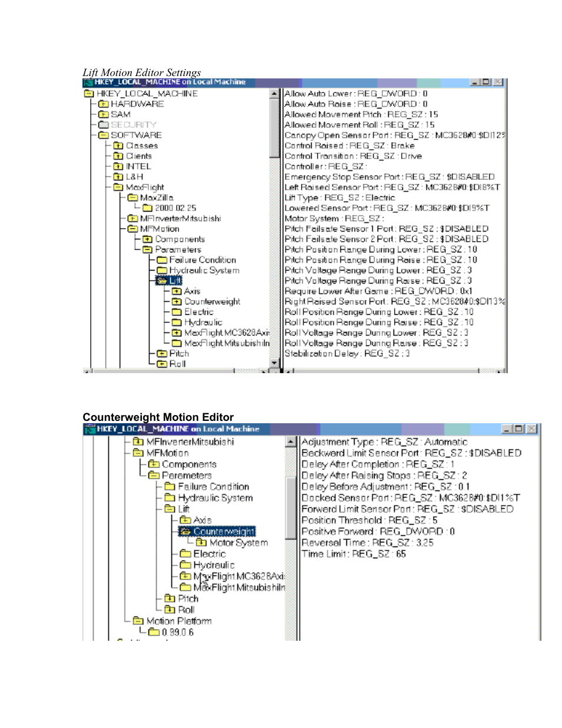Viewport: 562px width, 728px height.
Task: Click the MaxFlight folder icon
Action: click(118, 187)
